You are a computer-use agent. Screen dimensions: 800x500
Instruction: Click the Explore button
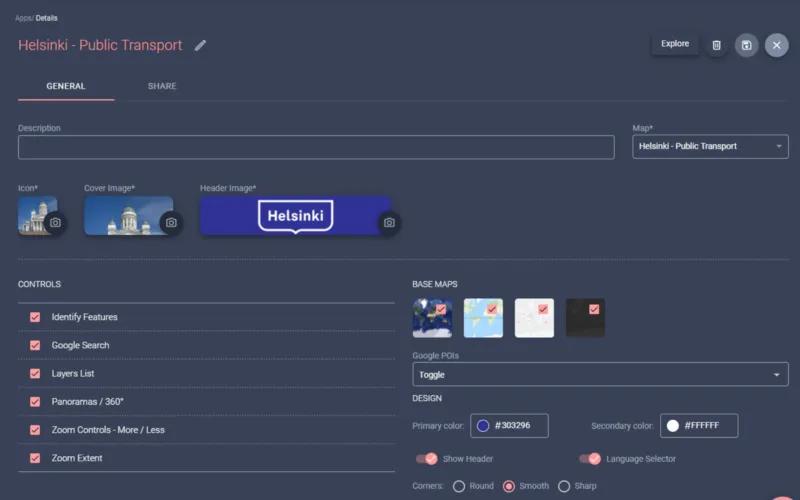tap(675, 44)
